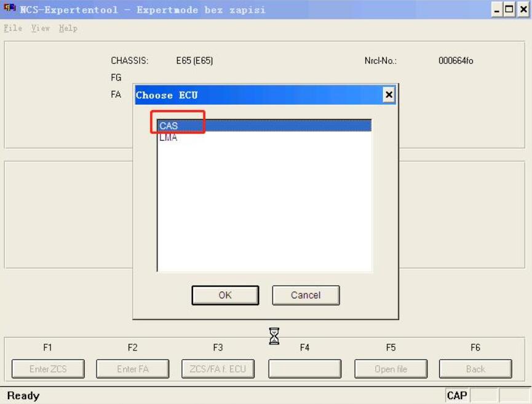This screenshot has height=404, width=532.
Task: Click the CAP indicator in status bar
Action: 457,395
